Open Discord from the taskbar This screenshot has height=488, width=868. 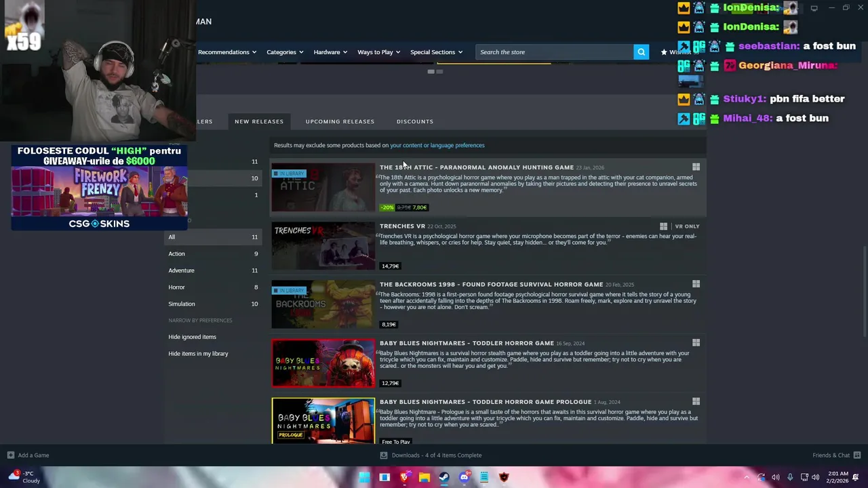464,477
